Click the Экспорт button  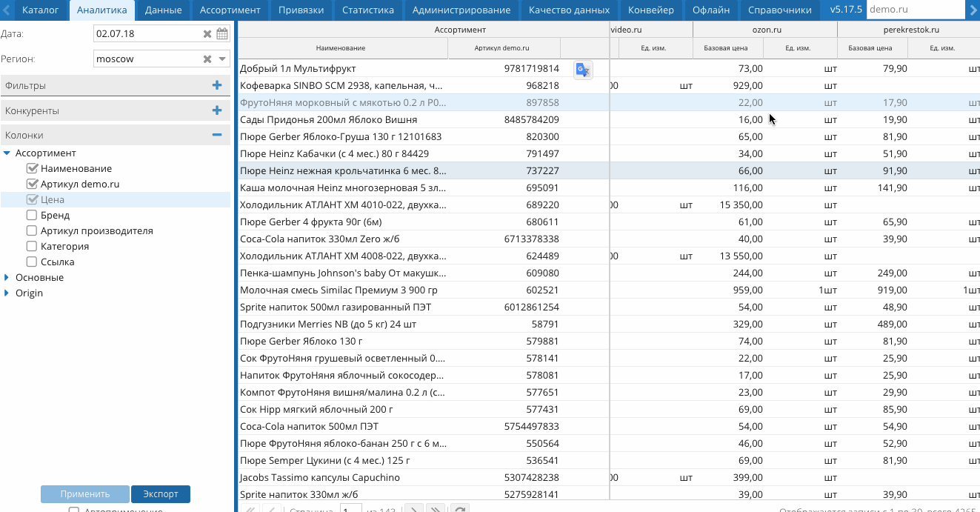(x=161, y=494)
